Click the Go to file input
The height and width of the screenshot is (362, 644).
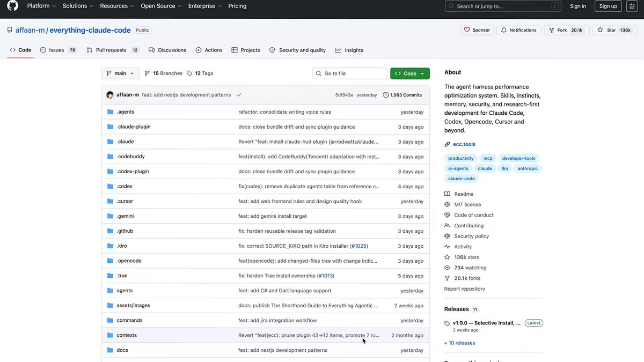[350, 73]
